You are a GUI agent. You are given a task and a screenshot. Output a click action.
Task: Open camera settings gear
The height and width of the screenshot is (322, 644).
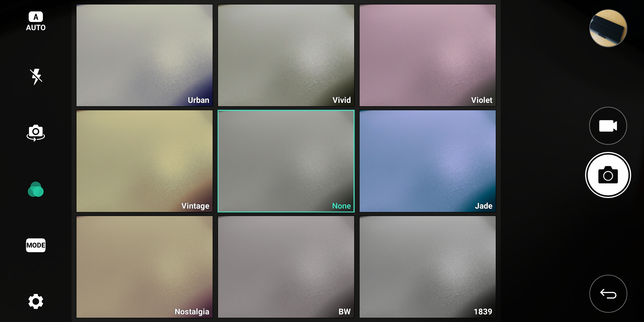36,301
